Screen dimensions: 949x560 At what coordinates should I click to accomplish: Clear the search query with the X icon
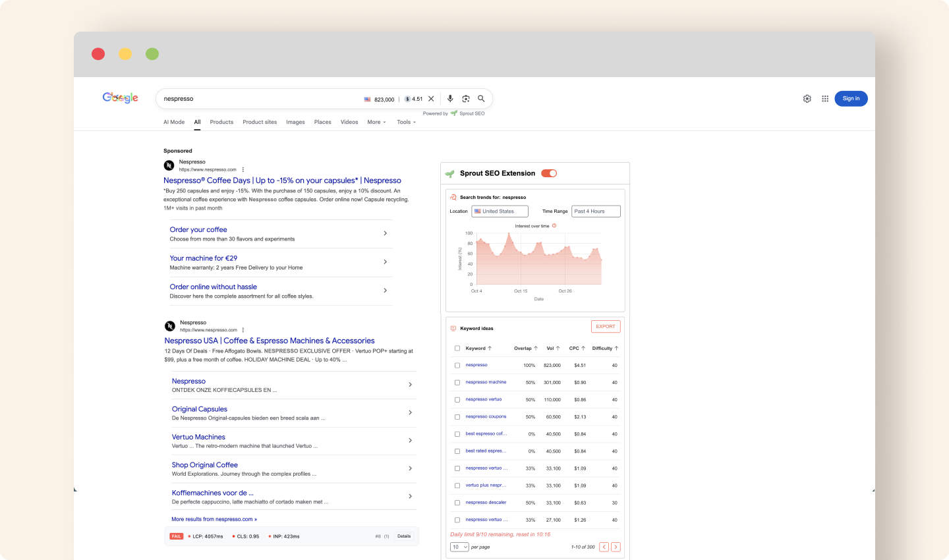point(431,98)
